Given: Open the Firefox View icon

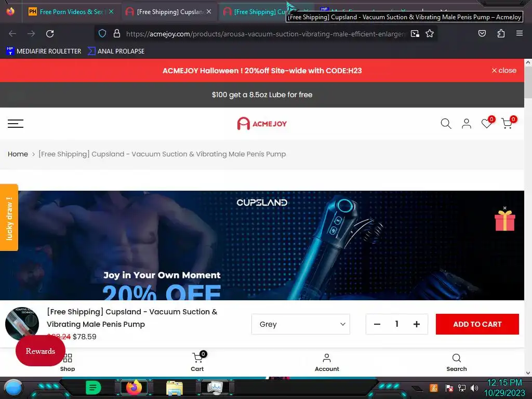Looking at the screenshot, I should (10, 11).
